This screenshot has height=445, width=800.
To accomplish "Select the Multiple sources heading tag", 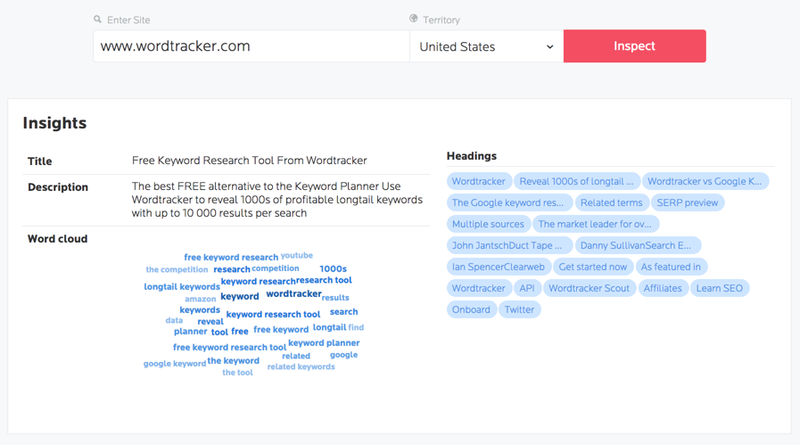I will tap(488, 224).
